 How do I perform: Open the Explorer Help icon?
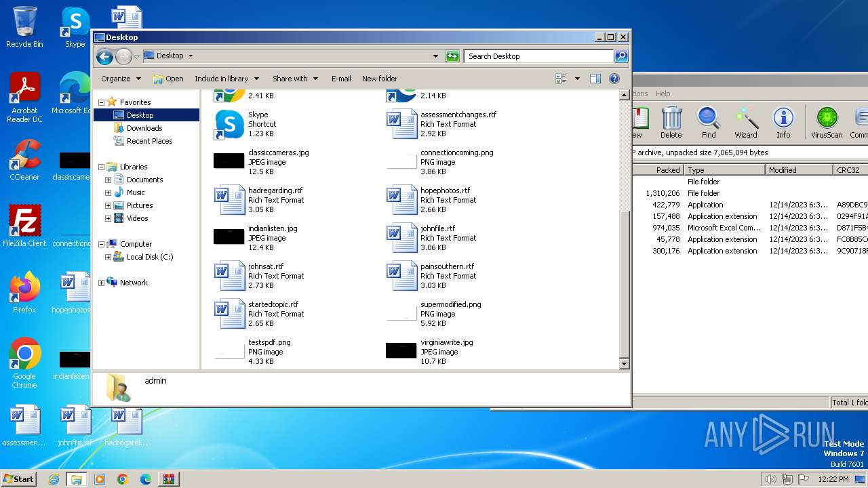614,79
